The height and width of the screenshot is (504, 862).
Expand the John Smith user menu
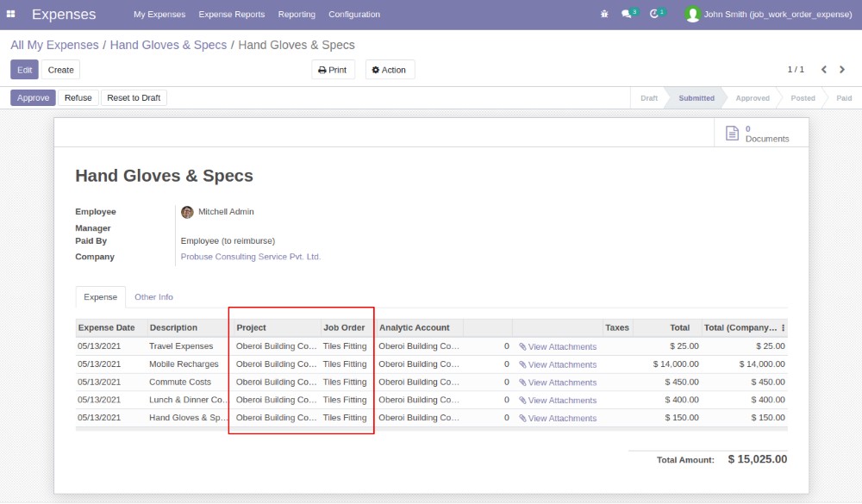click(768, 15)
